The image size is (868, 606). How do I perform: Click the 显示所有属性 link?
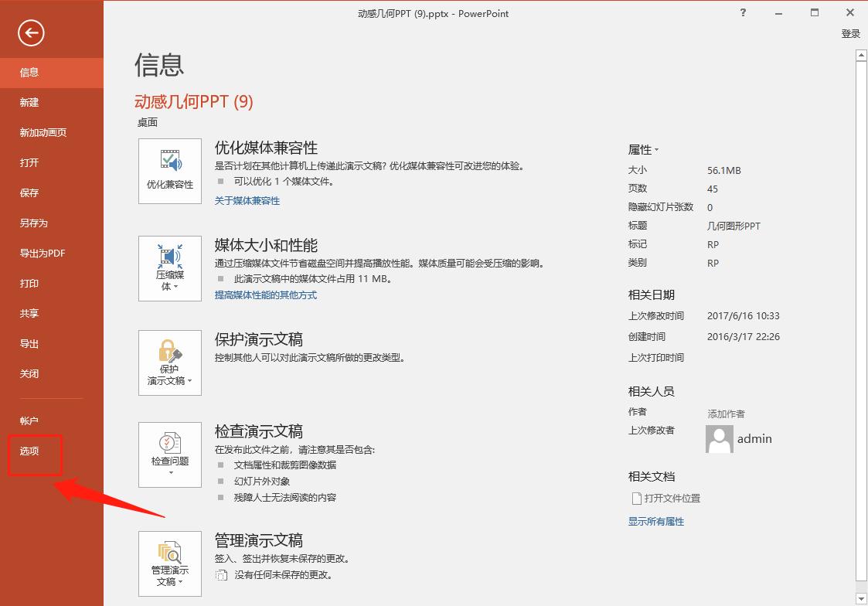click(x=655, y=521)
